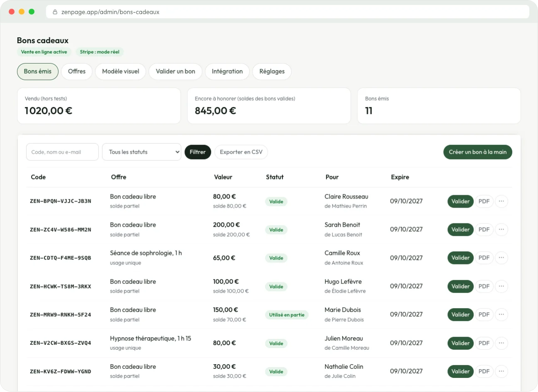Click the lock icon in the address bar
Viewport: 538px width, 392px height.
(x=55, y=12)
